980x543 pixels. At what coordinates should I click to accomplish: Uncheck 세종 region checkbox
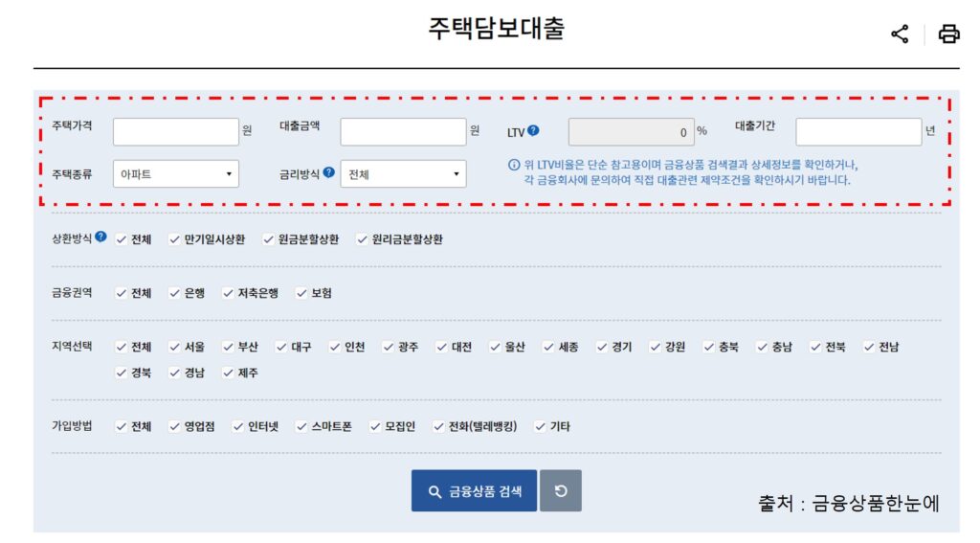click(x=548, y=348)
